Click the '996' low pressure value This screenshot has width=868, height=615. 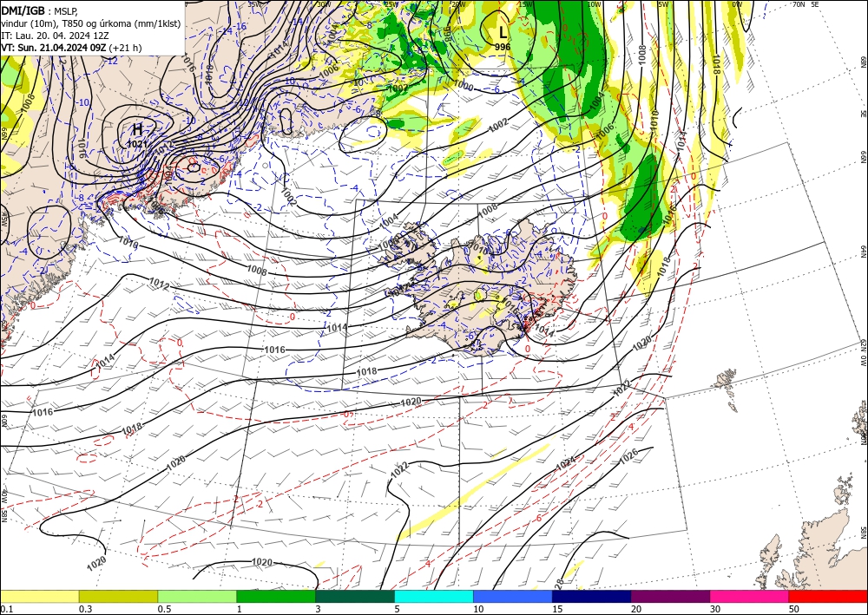(503, 48)
